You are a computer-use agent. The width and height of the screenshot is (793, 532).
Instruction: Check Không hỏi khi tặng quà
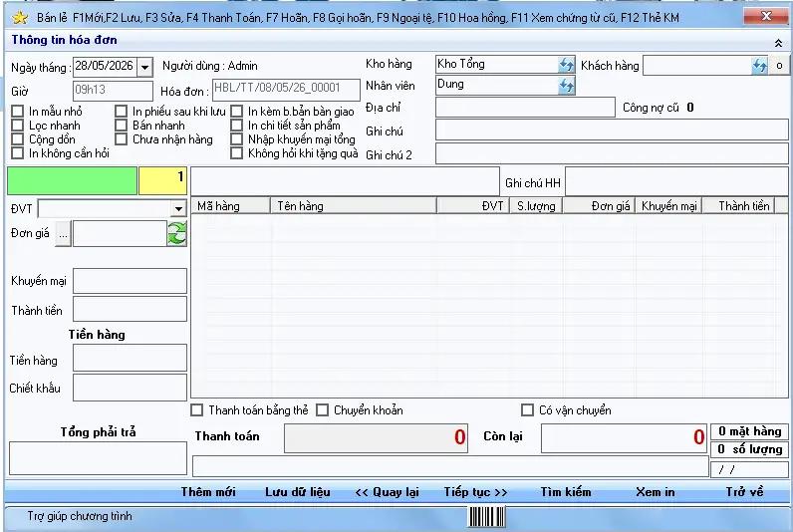[237, 153]
